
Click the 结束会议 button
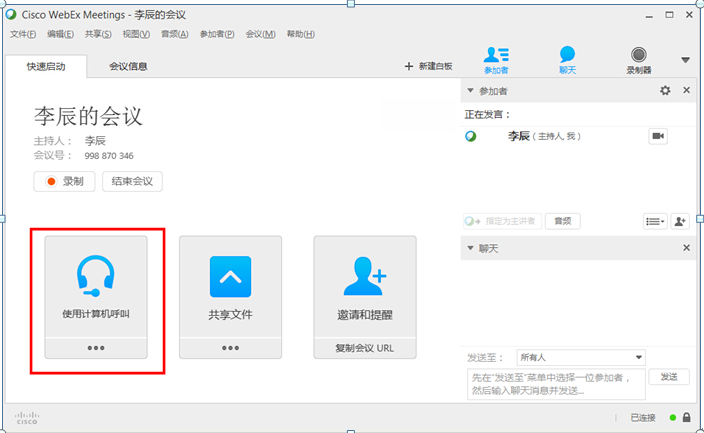pos(132,181)
